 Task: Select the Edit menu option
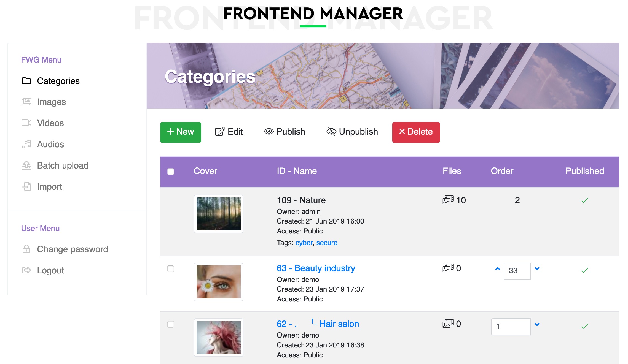click(229, 132)
